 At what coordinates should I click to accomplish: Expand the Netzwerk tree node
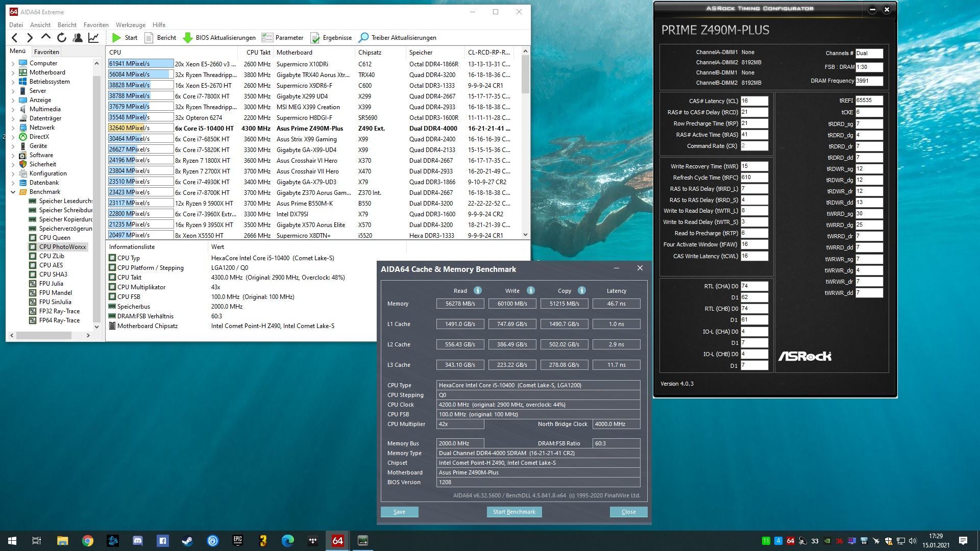click(x=13, y=128)
